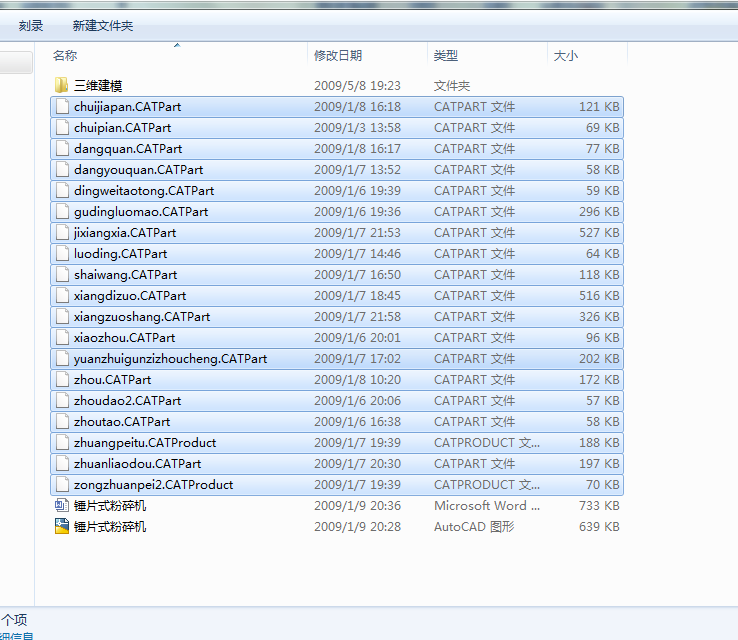
Task: Click the AutoCAD 图形 type cell
Action: [x=474, y=527]
